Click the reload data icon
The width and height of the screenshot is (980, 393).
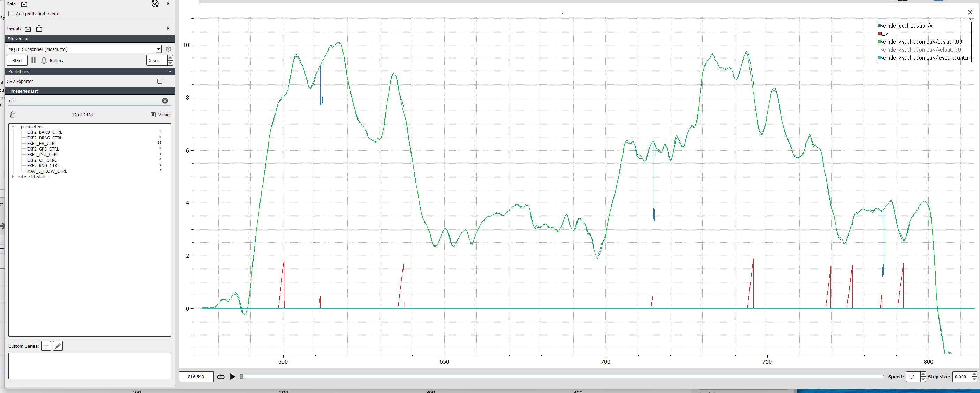click(155, 4)
